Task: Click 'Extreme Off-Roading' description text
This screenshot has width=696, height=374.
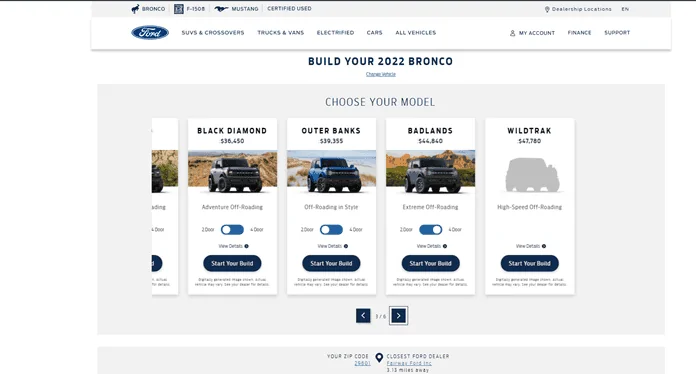Action: tap(431, 207)
